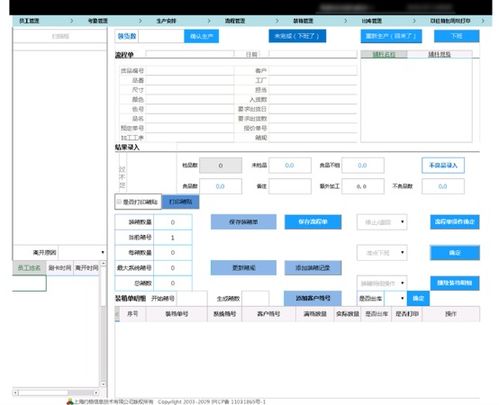499x405 pixels.
Task: Click the 备注 input field
Action: tap(290, 186)
